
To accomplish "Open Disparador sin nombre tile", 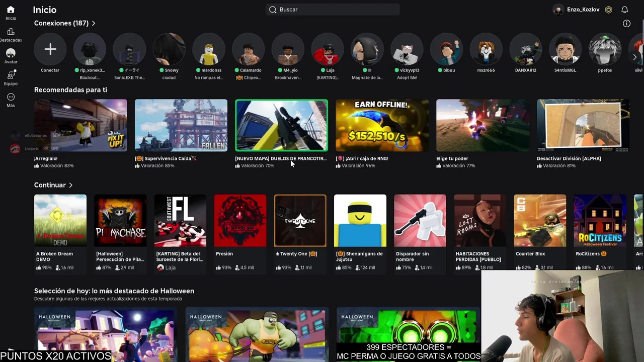I will [x=420, y=221].
